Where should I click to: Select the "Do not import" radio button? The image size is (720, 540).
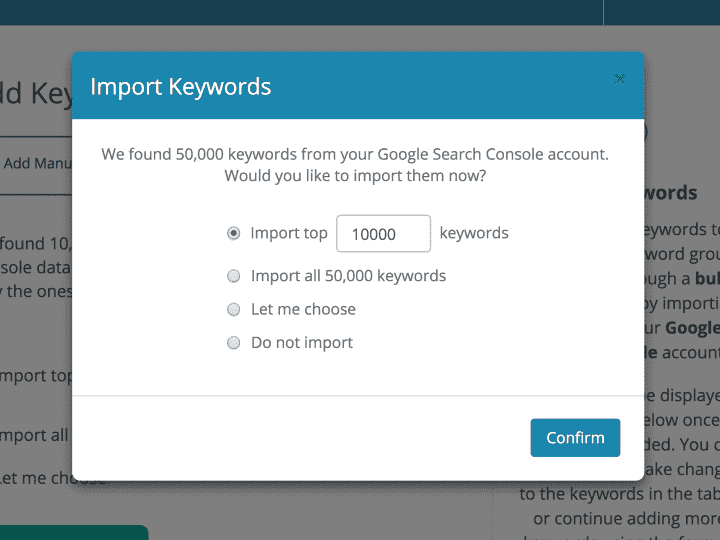[x=234, y=343]
